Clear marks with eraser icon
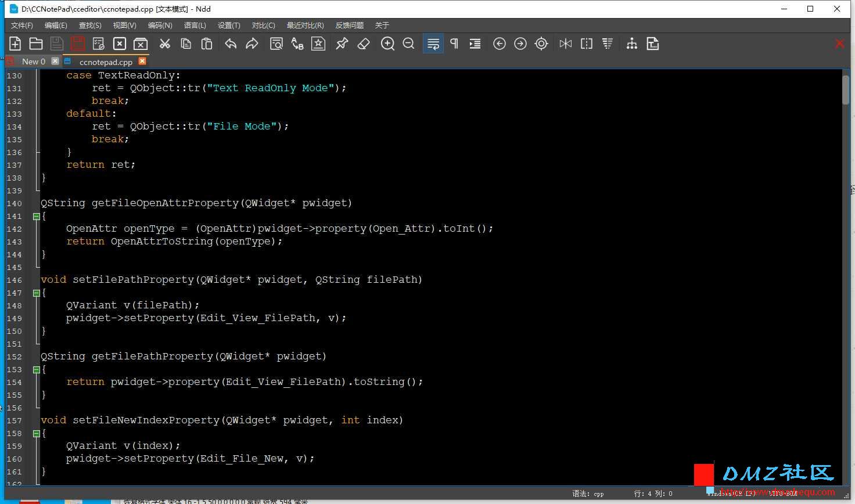This screenshot has height=504, width=855. click(x=364, y=44)
